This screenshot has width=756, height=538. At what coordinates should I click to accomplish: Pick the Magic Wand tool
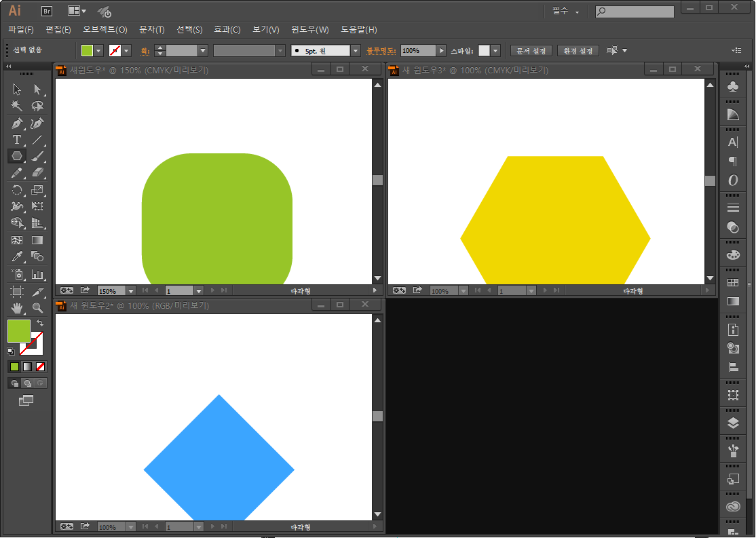17,106
